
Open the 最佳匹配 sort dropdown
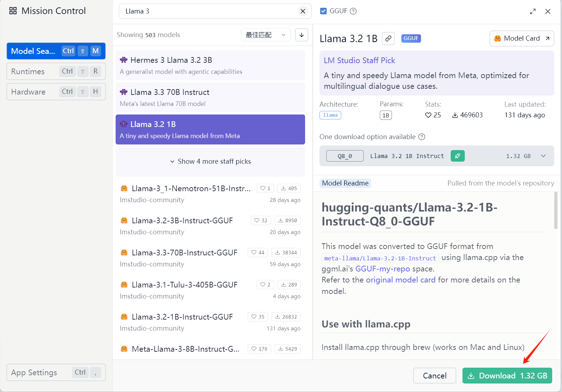[266, 35]
